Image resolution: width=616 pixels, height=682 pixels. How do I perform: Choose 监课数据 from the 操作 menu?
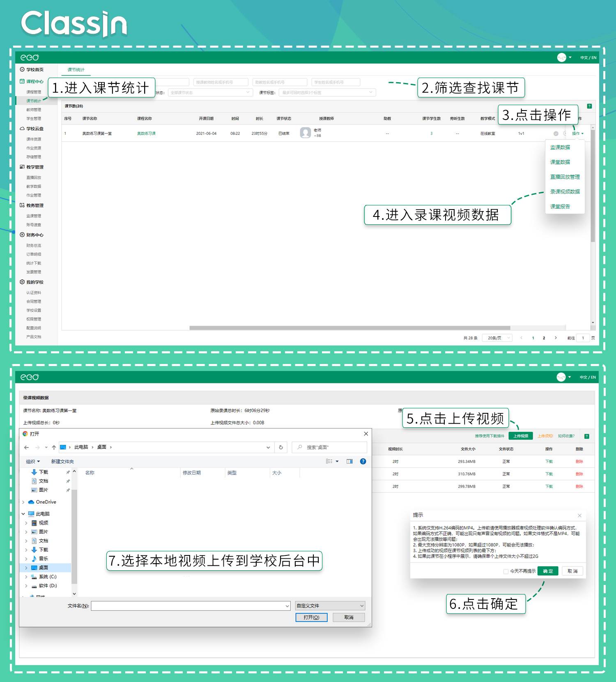[x=560, y=147]
